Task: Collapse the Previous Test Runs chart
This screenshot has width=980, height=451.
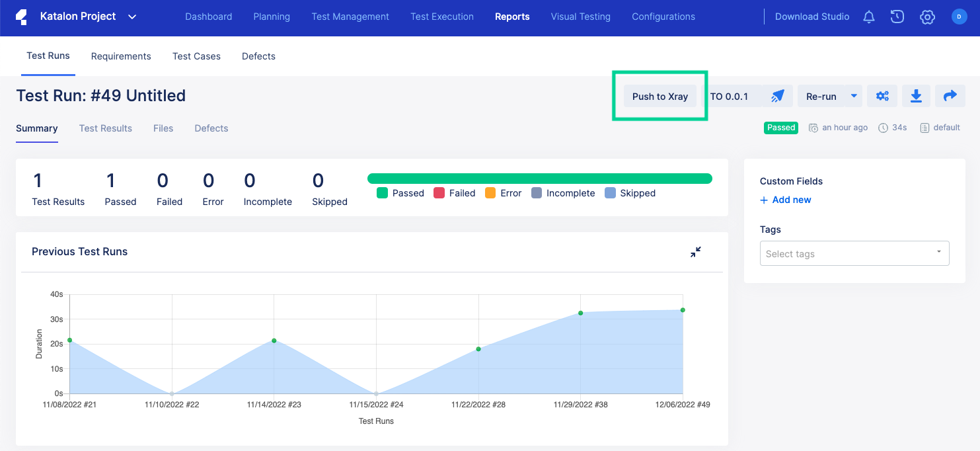Action: pos(696,252)
